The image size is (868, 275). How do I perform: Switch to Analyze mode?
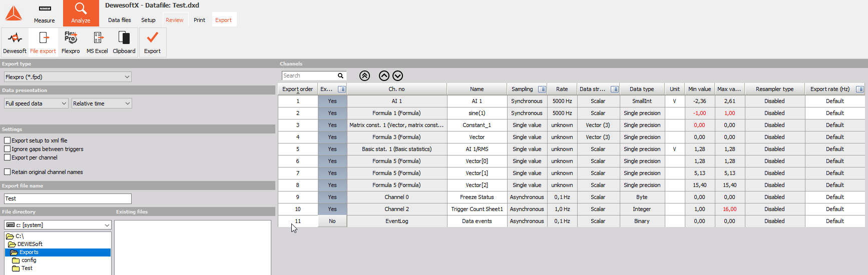pos(81,13)
